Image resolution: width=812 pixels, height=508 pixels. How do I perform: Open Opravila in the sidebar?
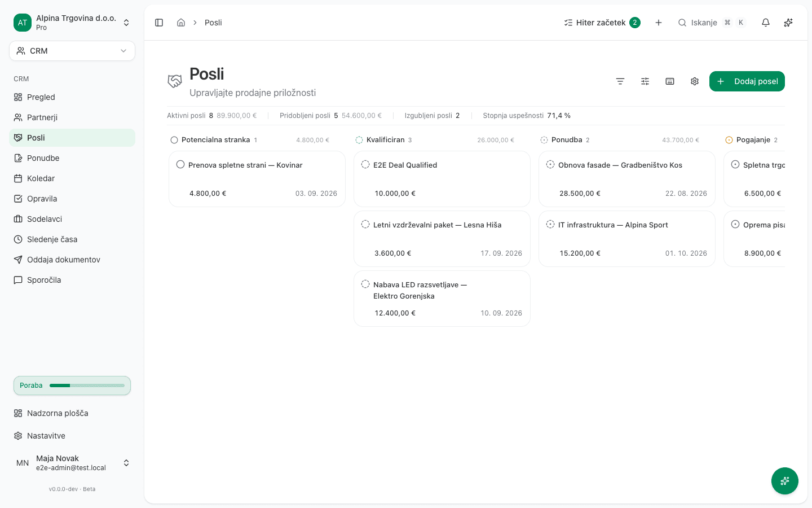(72, 199)
